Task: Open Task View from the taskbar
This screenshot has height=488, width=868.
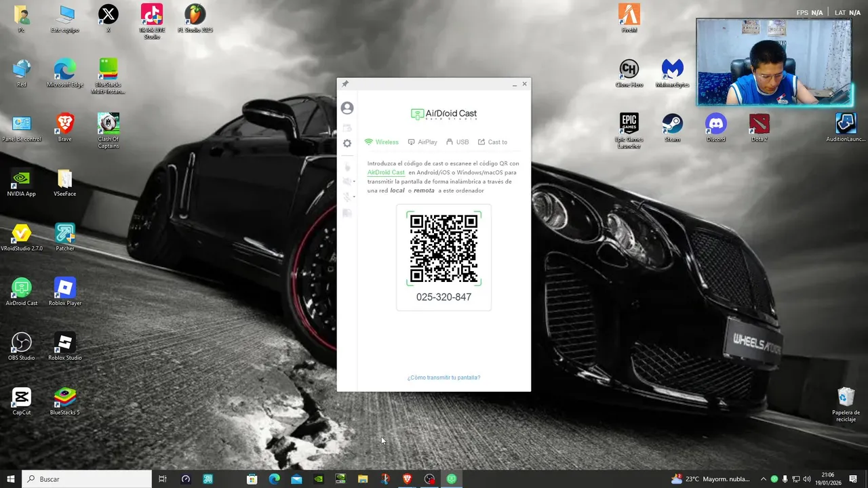Action: coord(163,479)
